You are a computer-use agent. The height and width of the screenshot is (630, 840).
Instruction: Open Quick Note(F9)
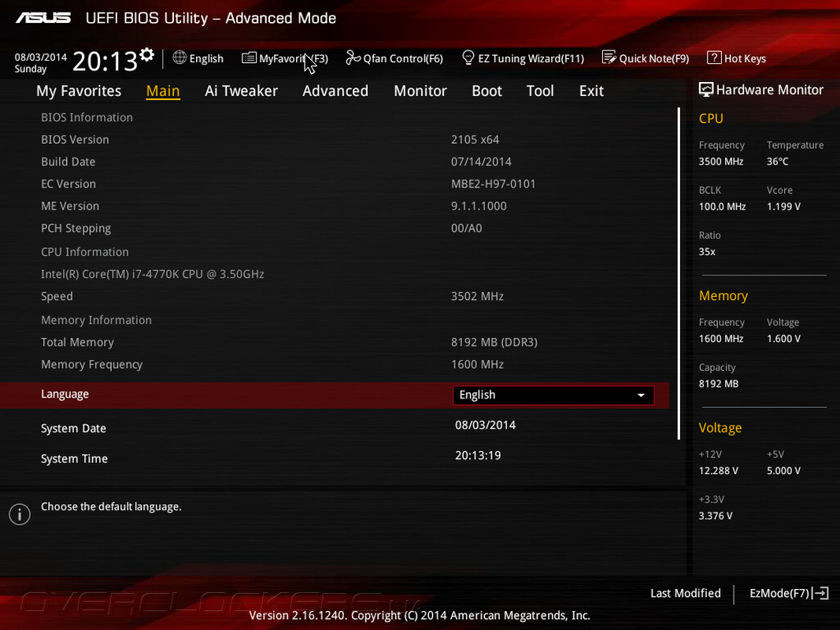pyautogui.click(x=654, y=58)
